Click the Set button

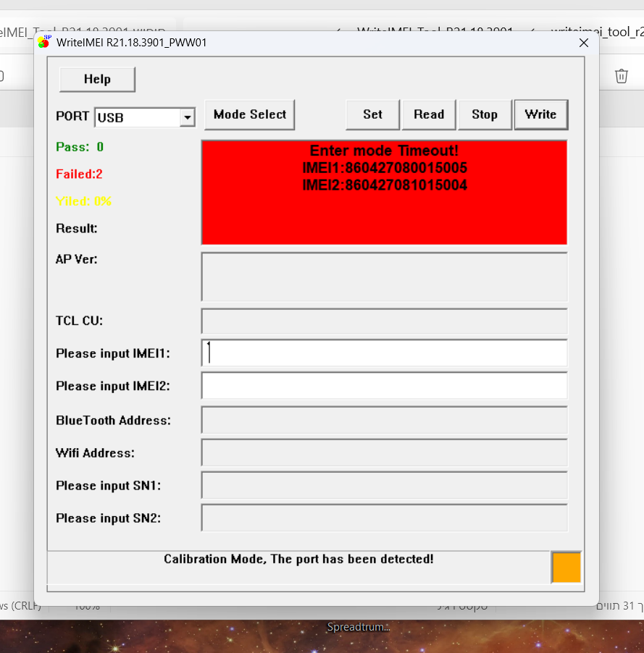(x=372, y=114)
